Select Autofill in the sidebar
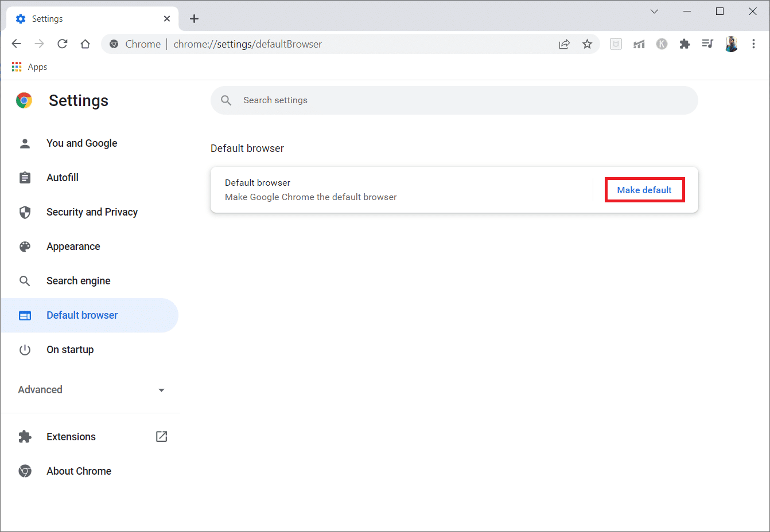 click(63, 178)
